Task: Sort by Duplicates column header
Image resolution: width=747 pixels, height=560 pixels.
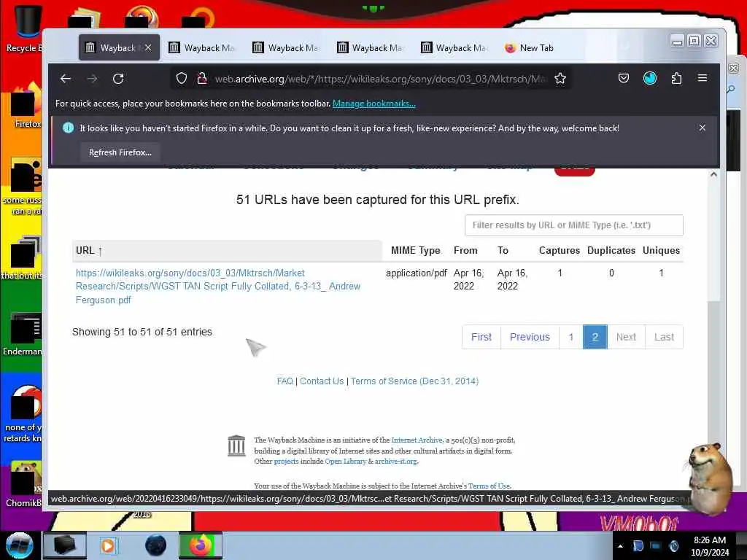Action: 611,251
